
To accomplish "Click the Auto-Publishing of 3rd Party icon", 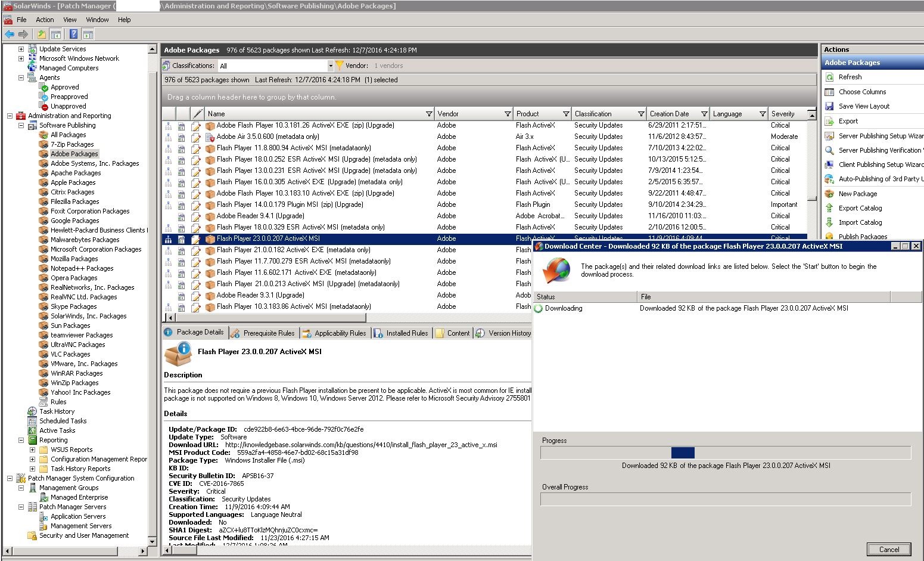I will [x=829, y=179].
